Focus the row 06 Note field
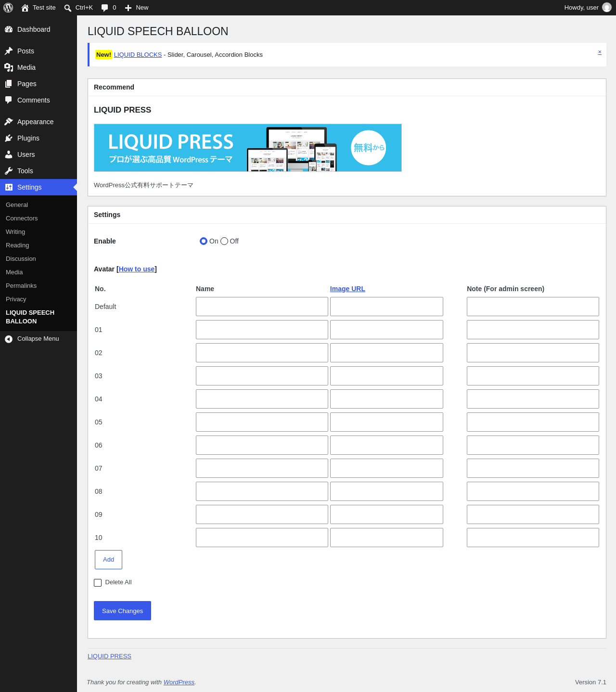The height and width of the screenshot is (692, 616). (533, 445)
